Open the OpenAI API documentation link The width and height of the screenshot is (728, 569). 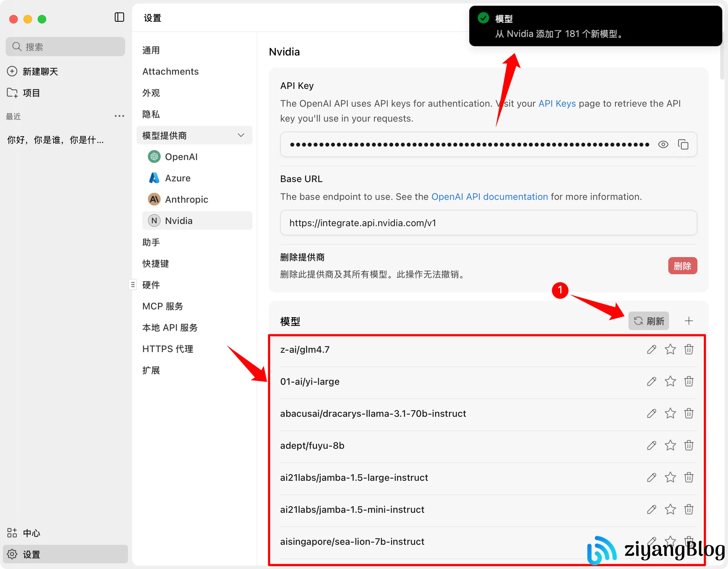point(489,196)
